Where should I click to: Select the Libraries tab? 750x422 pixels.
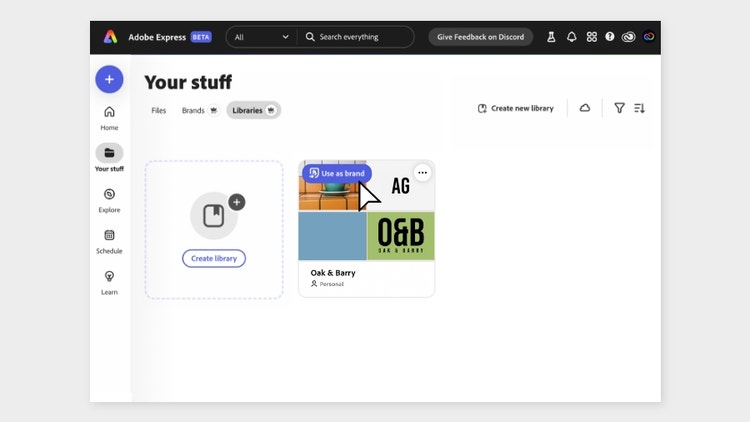pos(254,111)
